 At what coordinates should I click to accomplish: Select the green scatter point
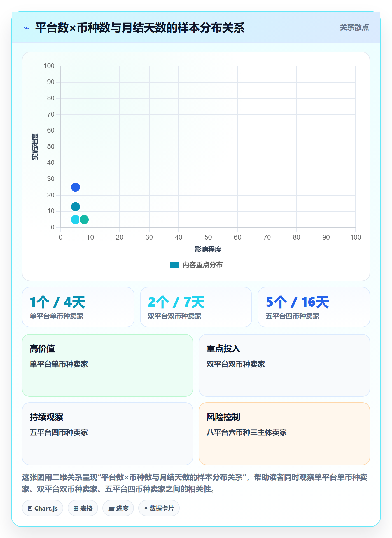tap(84, 220)
